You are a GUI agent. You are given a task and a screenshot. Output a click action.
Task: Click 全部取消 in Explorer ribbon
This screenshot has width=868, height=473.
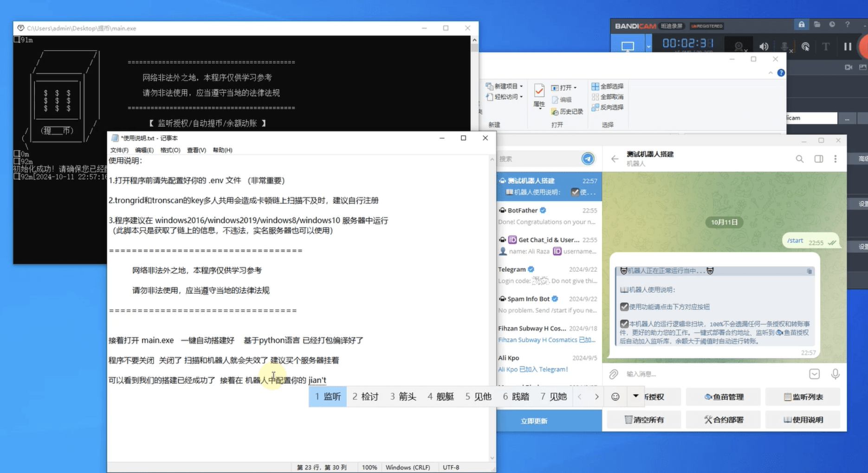click(x=608, y=97)
